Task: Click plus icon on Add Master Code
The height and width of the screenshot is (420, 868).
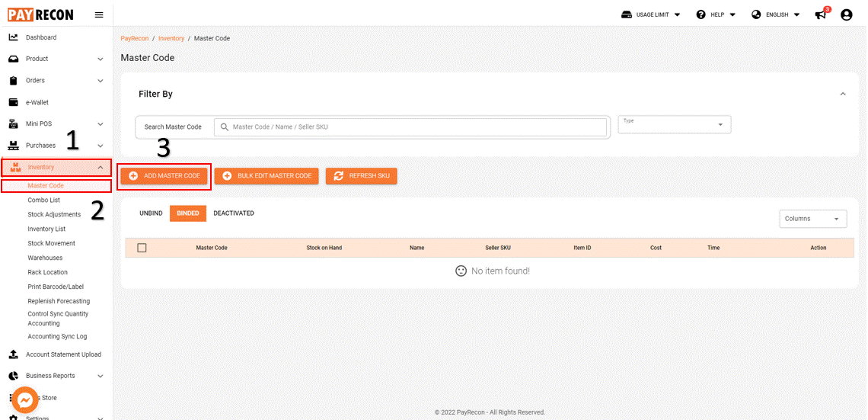Action: 133,176
